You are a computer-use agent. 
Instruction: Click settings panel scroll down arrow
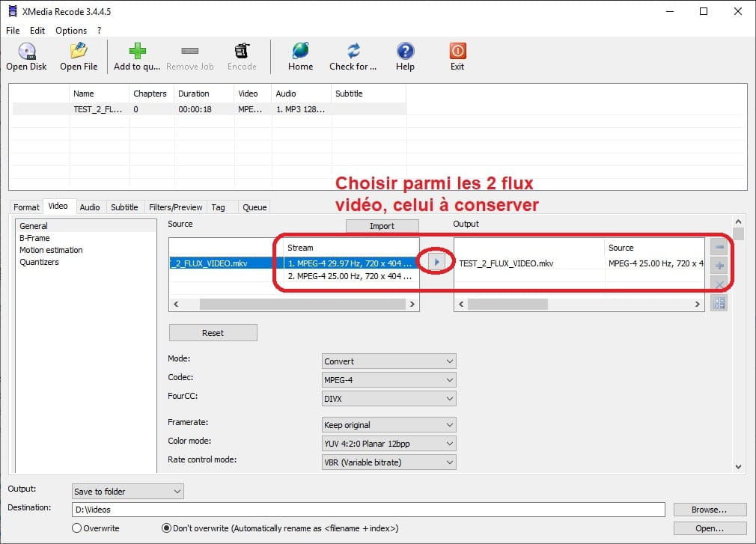[738, 466]
